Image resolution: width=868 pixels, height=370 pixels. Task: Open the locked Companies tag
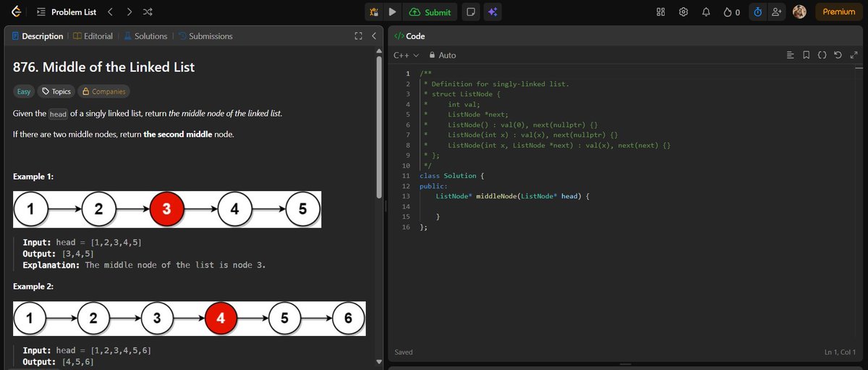[104, 91]
